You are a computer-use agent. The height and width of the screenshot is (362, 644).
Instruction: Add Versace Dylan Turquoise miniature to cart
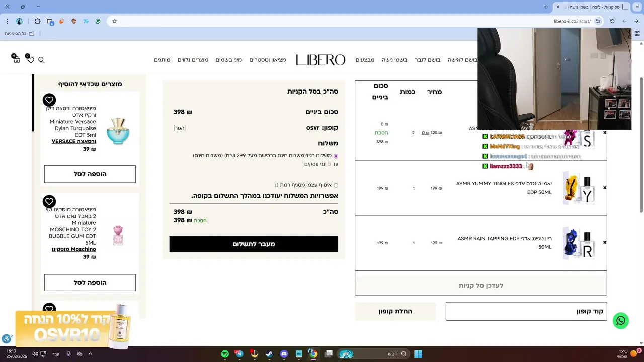[x=90, y=174]
